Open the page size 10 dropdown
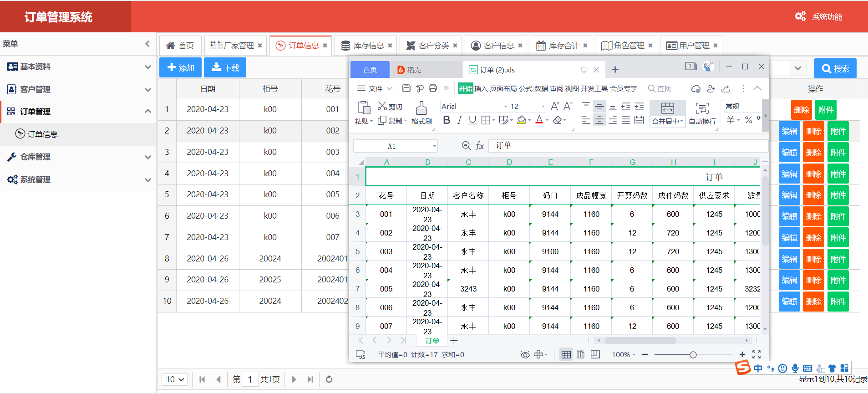This screenshot has width=868, height=394. pyautogui.click(x=175, y=379)
